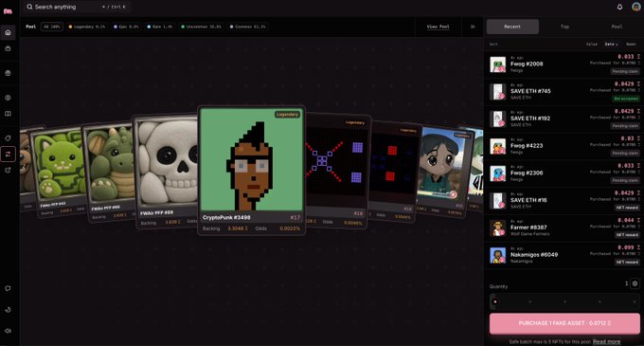Click the external link icon in sidebar
The height and width of the screenshot is (346, 644).
8,170
